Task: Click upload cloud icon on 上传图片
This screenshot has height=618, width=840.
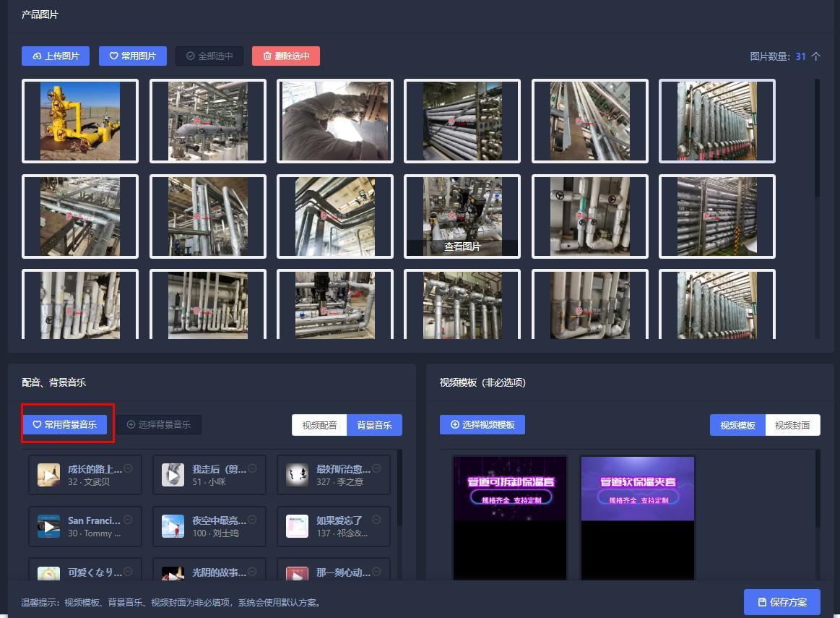Action: (x=37, y=56)
